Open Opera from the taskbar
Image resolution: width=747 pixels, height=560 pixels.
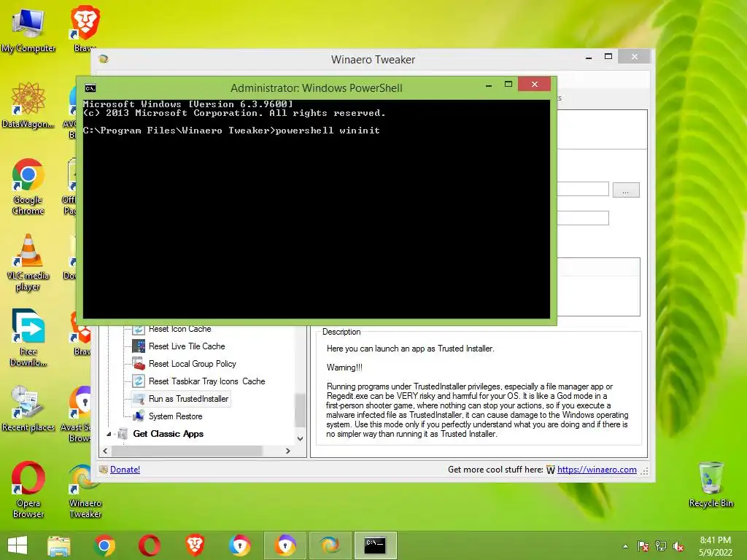point(150,545)
